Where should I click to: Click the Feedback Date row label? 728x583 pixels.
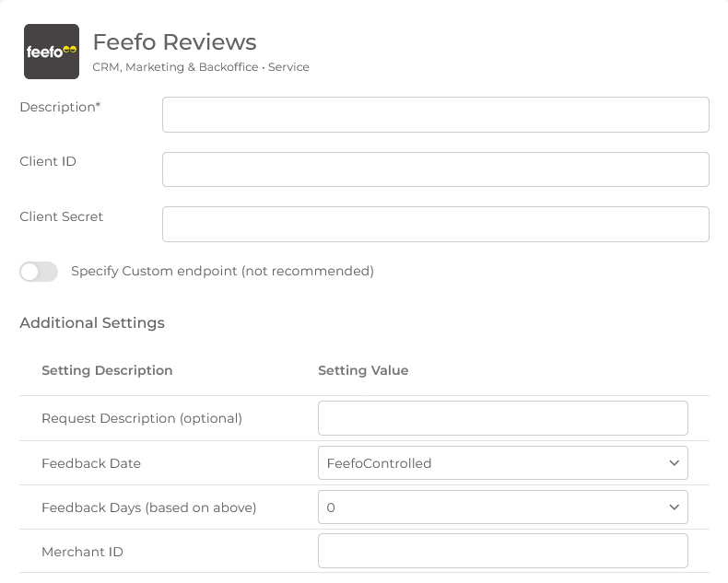pos(91,463)
